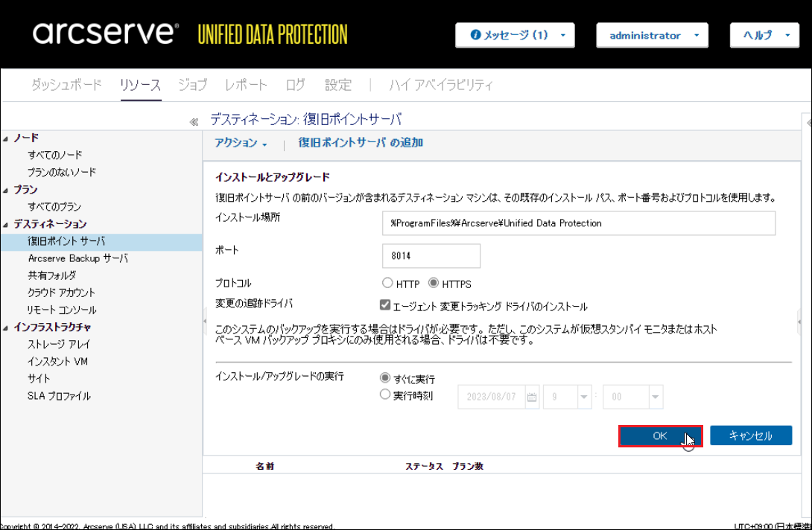812x530 pixels.
Task: Click the arcserve logo
Action: tap(105, 34)
